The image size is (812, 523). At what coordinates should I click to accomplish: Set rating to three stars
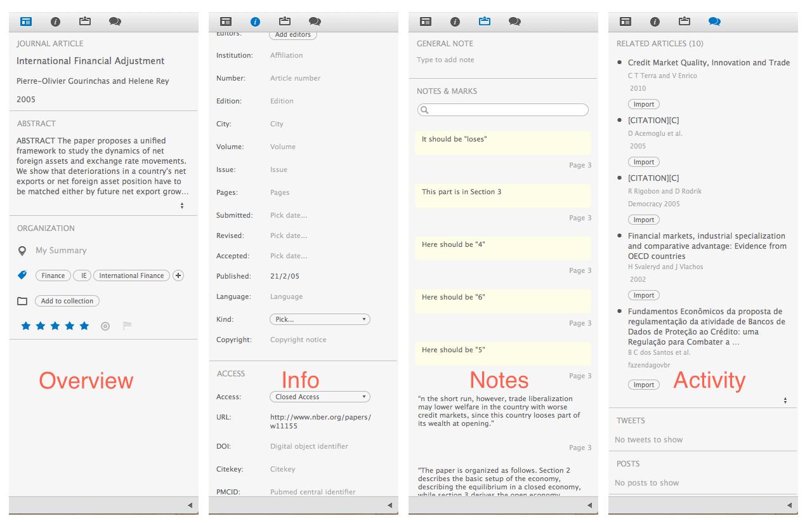pos(55,326)
